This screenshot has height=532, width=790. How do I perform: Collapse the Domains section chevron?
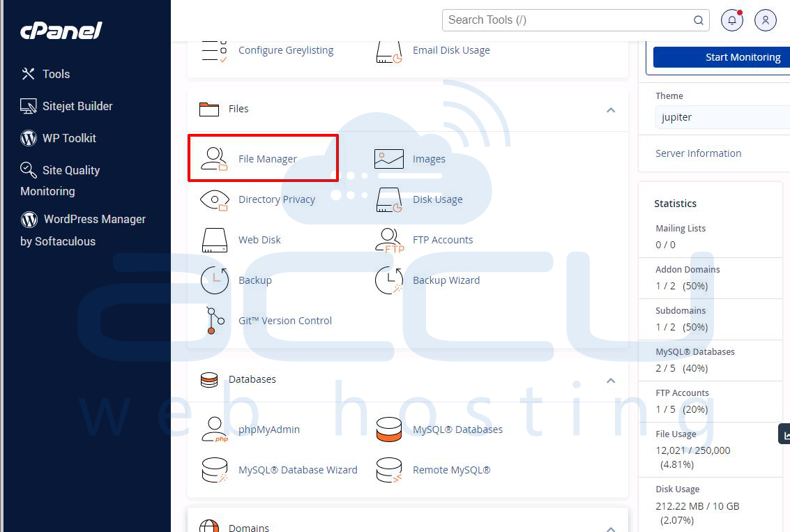pos(611,529)
